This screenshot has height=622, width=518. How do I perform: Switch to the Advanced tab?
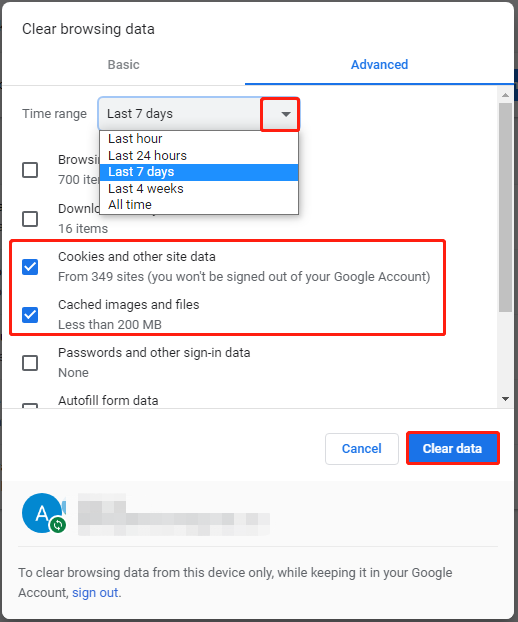click(379, 65)
